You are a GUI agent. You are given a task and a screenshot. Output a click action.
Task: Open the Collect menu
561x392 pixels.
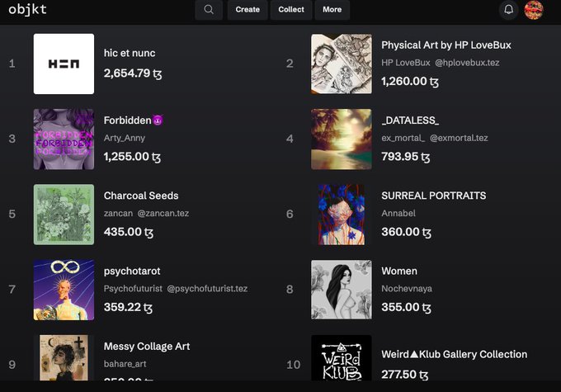click(x=291, y=10)
